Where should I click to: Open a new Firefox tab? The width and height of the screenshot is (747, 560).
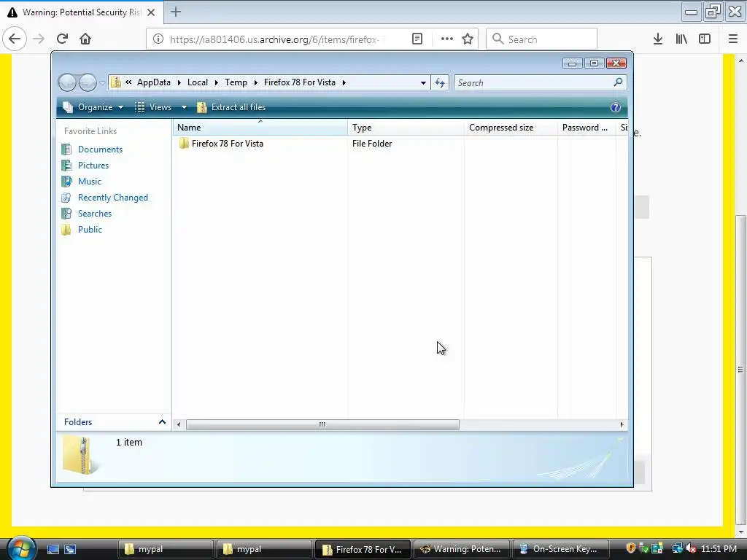point(176,12)
